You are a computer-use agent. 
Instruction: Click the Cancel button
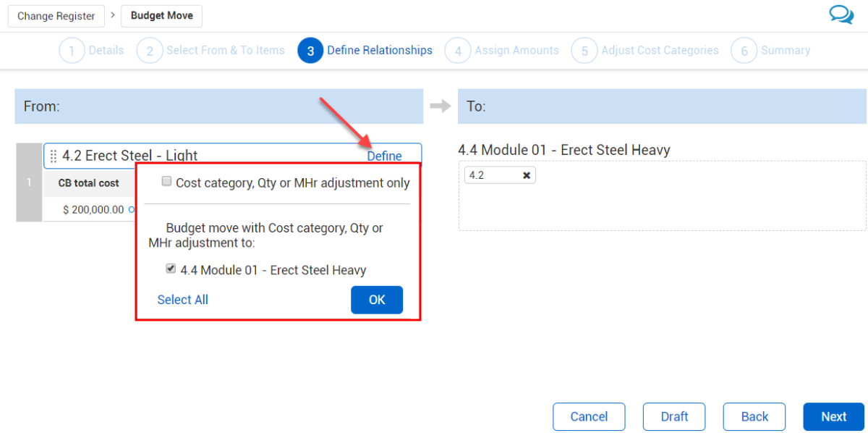(589, 416)
